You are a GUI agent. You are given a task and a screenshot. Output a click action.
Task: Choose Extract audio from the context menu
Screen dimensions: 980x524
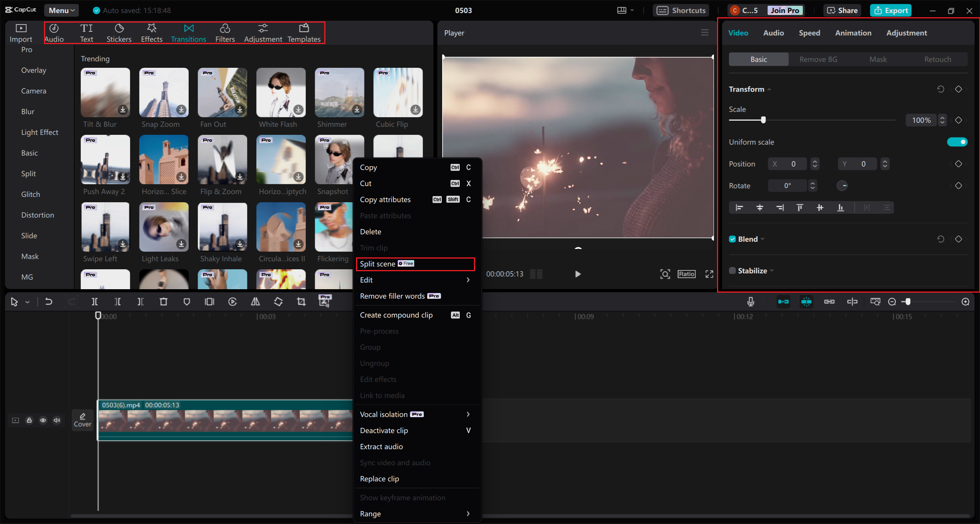pos(381,446)
